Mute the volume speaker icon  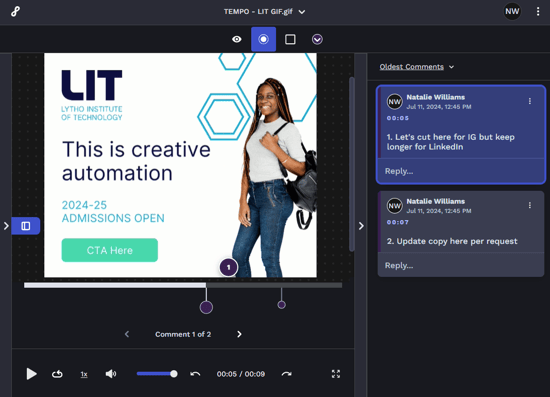point(111,374)
